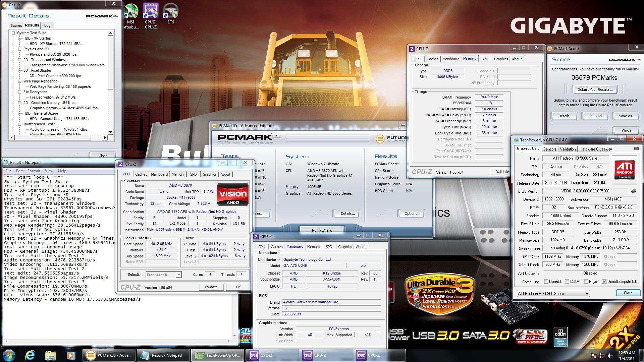Click the GPU-Z BIOS save chip icon
Screen dimensions: 644x362
click(633, 191)
